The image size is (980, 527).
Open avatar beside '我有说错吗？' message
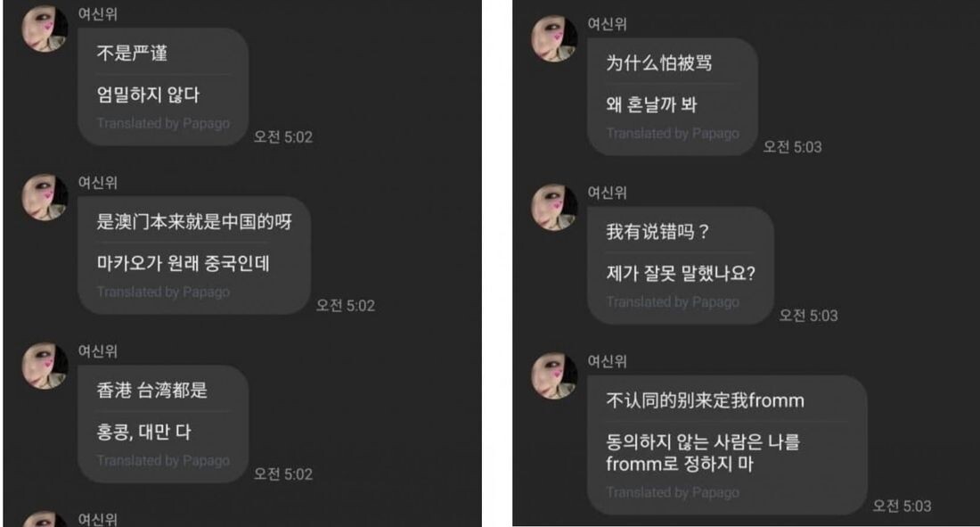point(554,207)
